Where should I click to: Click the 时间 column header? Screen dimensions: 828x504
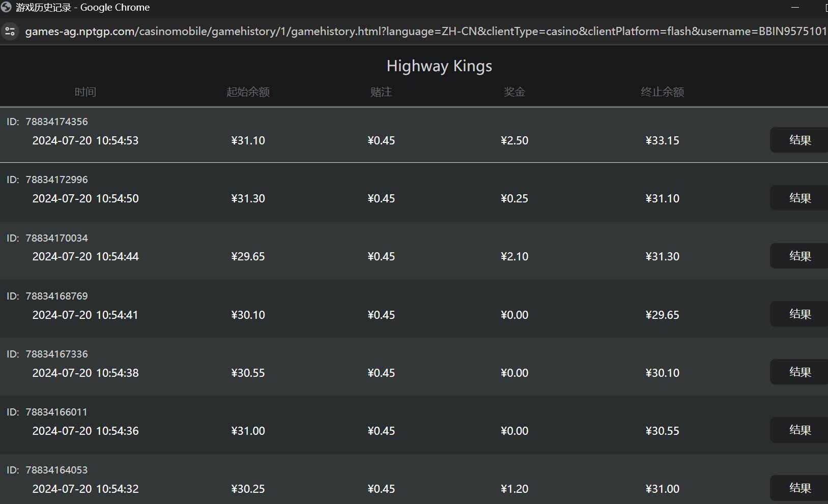[x=85, y=92]
